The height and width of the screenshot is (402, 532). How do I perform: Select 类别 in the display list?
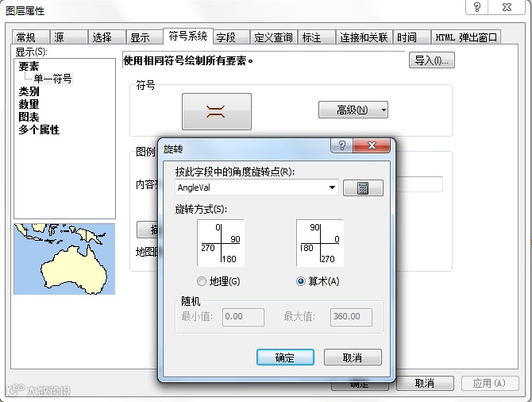tap(29, 91)
